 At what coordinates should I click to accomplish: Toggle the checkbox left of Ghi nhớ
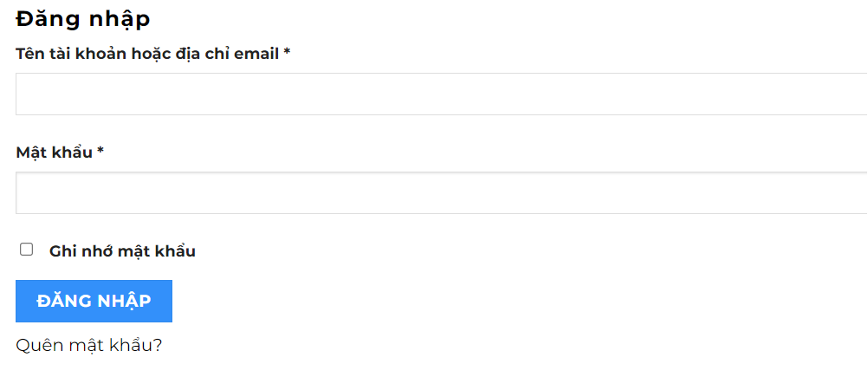pos(27,250)
